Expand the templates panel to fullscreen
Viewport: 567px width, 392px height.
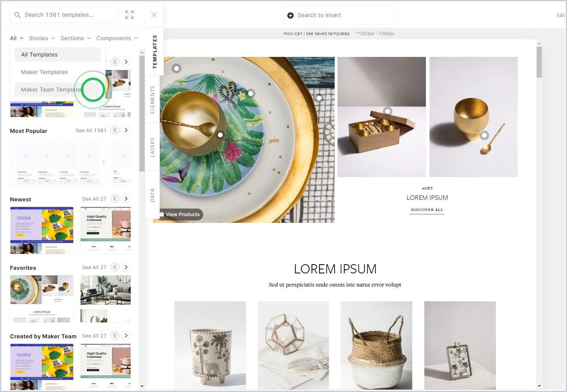(x=129, y=15)
